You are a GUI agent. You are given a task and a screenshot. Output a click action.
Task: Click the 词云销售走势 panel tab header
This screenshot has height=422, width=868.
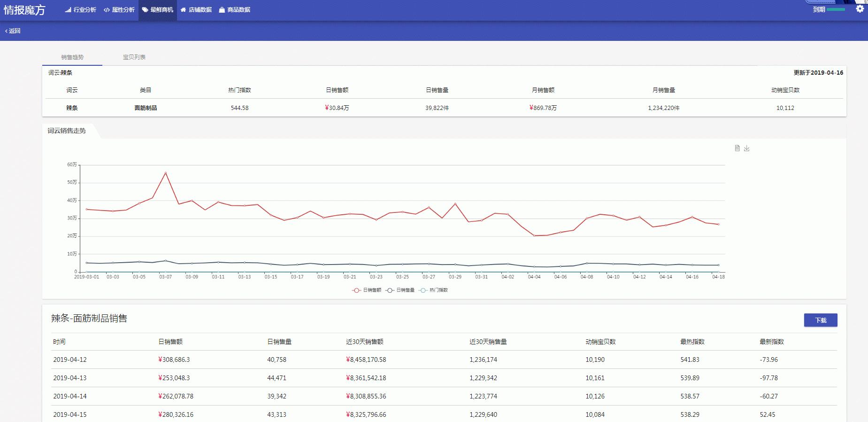[x=67, y=131]
